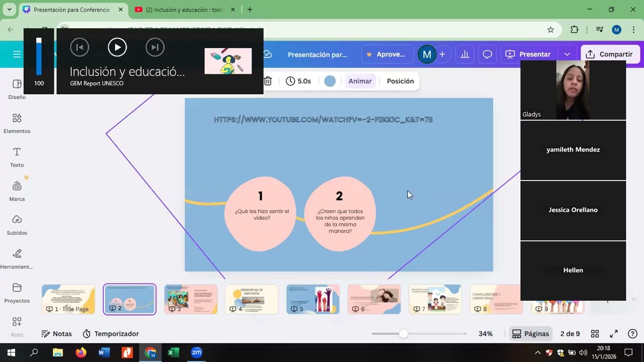Open the Subidos uploads panel
This screenshot has width=644, height=362.
(x=17, y=225)
